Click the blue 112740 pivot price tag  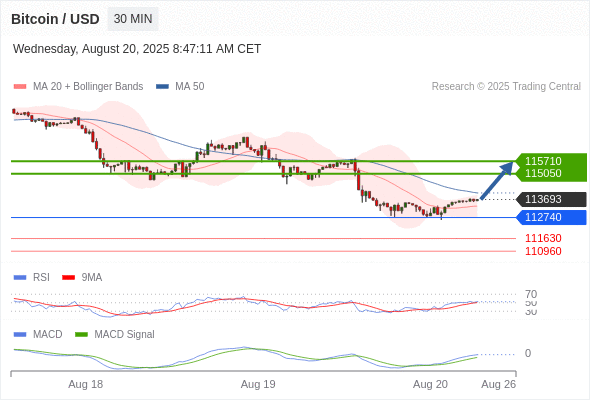click(551, 217)
